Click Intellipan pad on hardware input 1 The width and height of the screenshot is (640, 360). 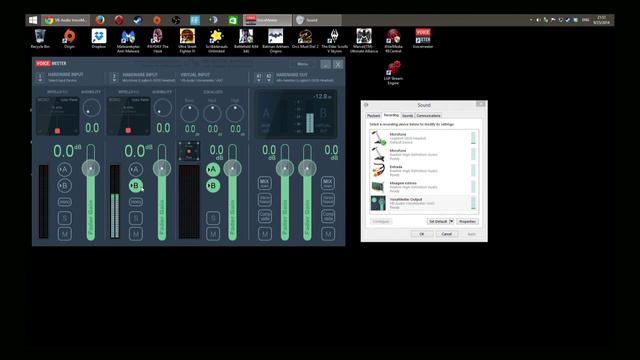click(x=58, y=116)
